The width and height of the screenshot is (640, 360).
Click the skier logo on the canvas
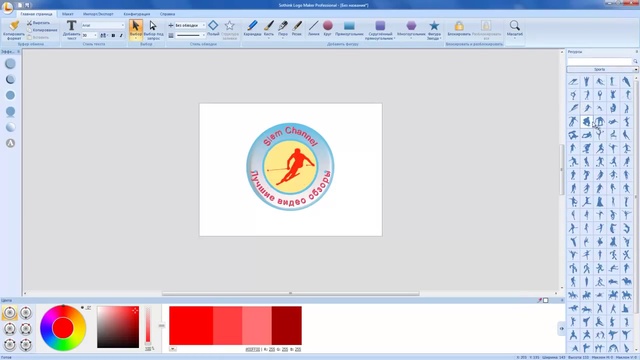point(290,167)
